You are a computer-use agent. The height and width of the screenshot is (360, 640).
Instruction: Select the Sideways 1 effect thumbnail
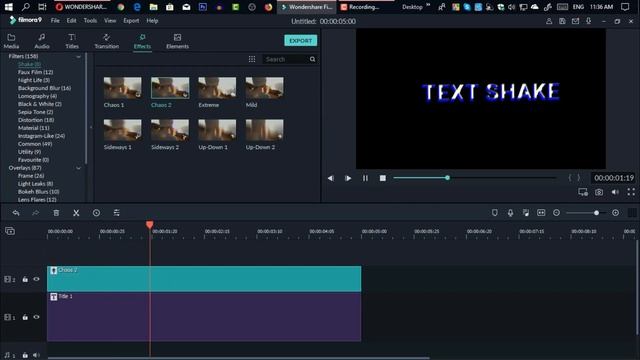pyautogui.click(x=122, y=130)
